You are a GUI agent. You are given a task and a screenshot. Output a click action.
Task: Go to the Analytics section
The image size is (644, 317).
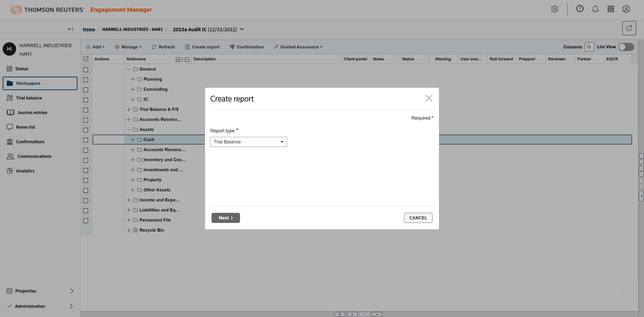[x=25, y=171]
